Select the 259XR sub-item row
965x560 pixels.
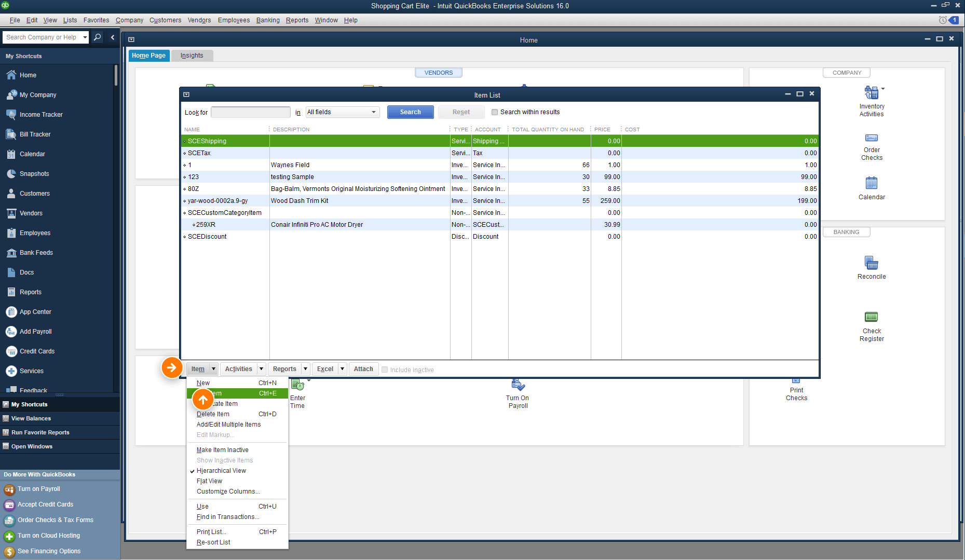coord(500,225)
